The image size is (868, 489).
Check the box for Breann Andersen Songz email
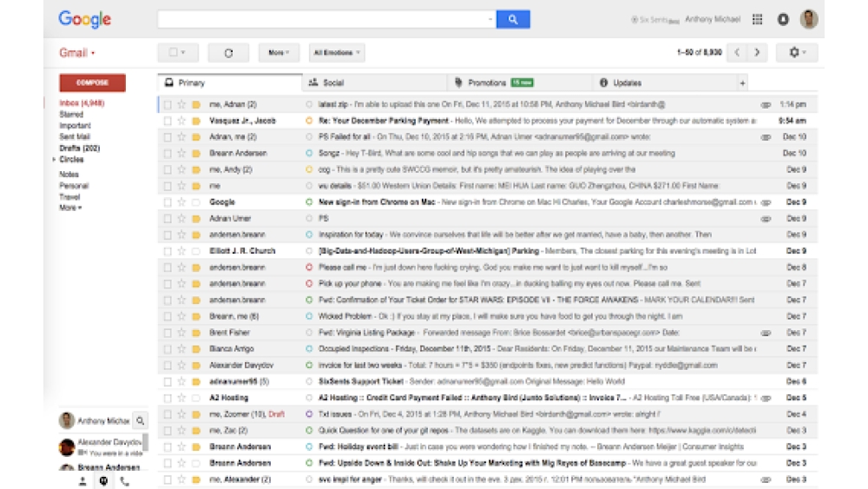click(x=168, y=153)
